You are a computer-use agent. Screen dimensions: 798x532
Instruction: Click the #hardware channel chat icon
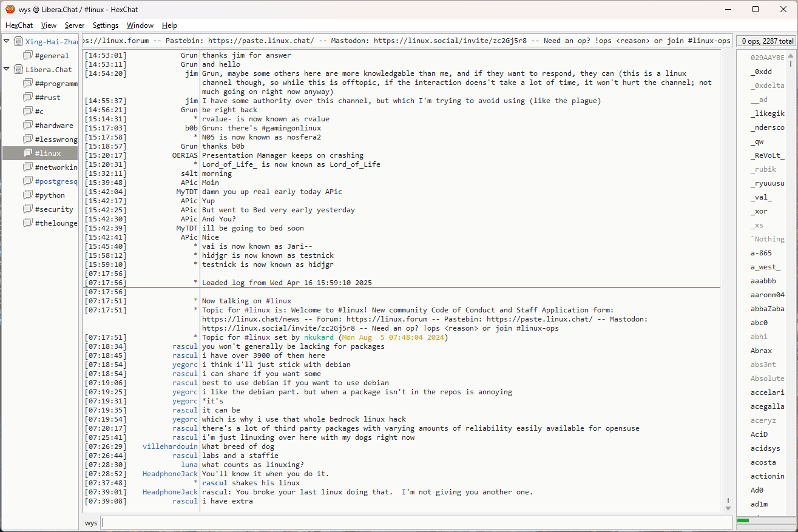click(28, 126)
